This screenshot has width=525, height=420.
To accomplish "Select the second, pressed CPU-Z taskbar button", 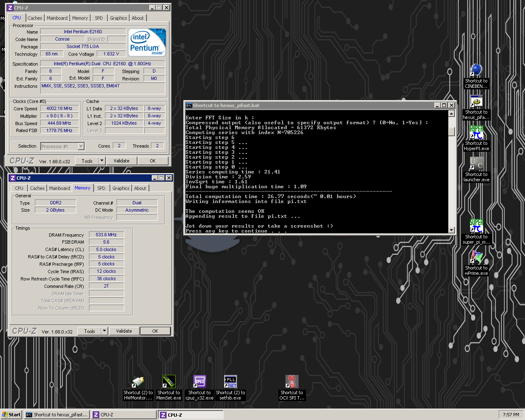I will [x=191, y=415].
